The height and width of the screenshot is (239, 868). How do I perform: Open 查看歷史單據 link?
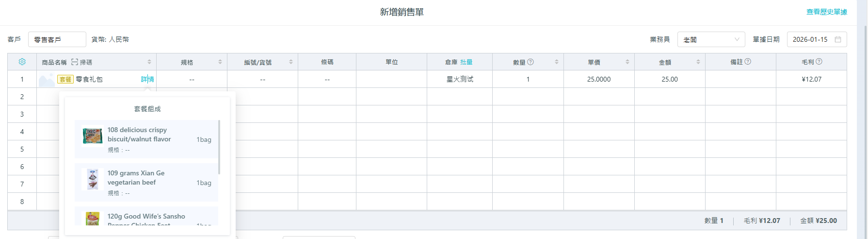coord(826,12)
